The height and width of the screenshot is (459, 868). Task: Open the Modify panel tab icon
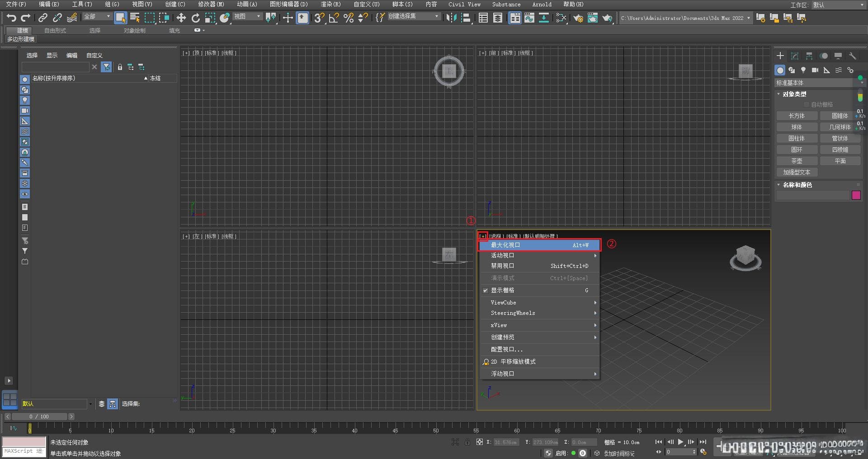point(795,56)
